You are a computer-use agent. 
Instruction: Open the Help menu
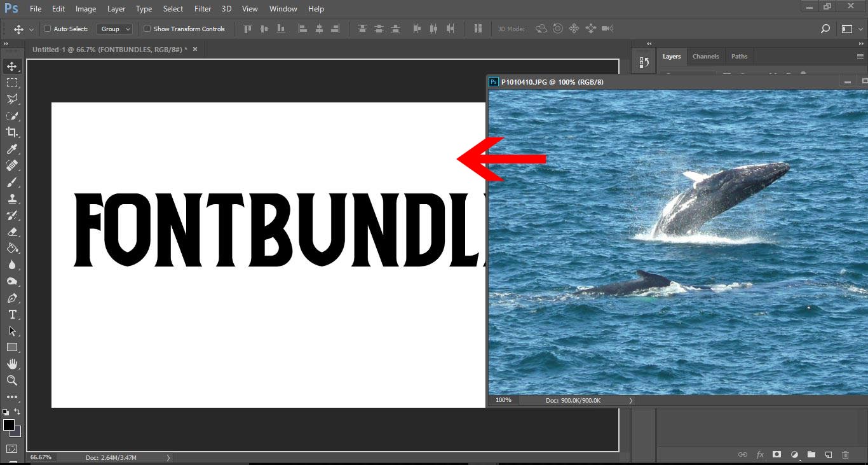[x=316, y=9]
